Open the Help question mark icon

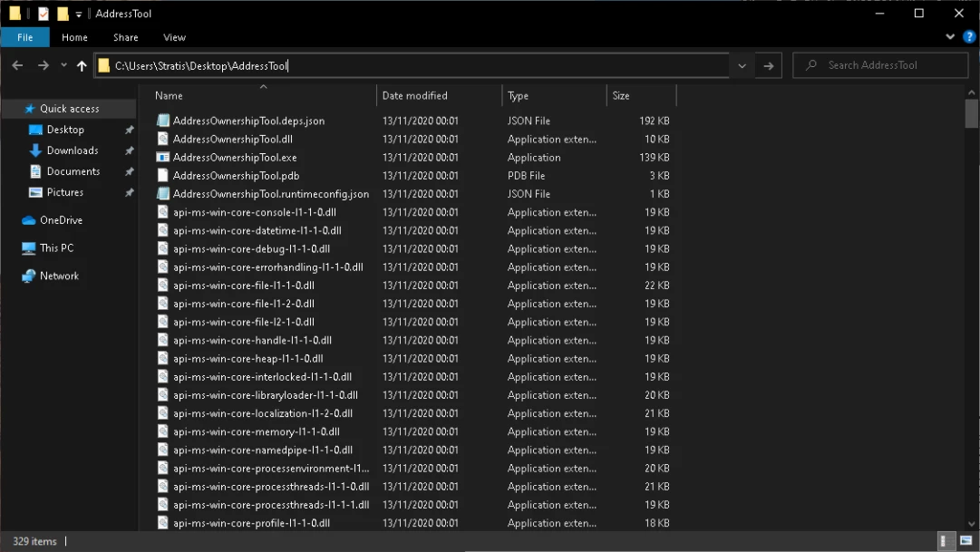968,37
